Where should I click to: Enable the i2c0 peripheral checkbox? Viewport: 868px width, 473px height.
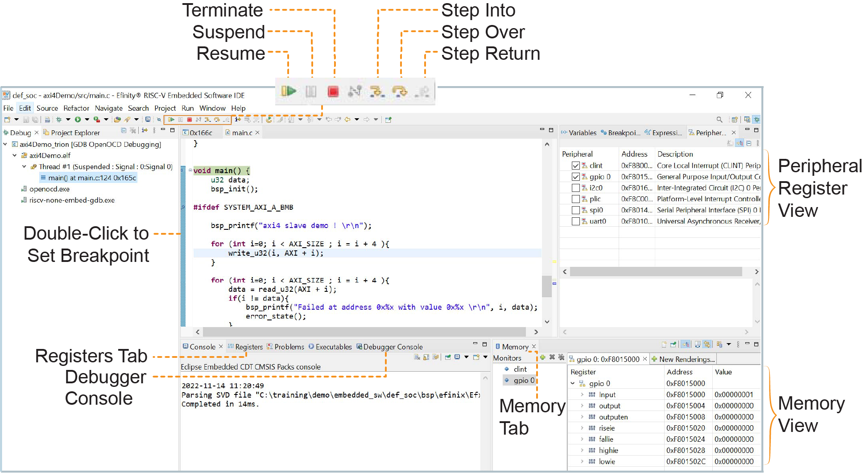[x=576, y=188]
